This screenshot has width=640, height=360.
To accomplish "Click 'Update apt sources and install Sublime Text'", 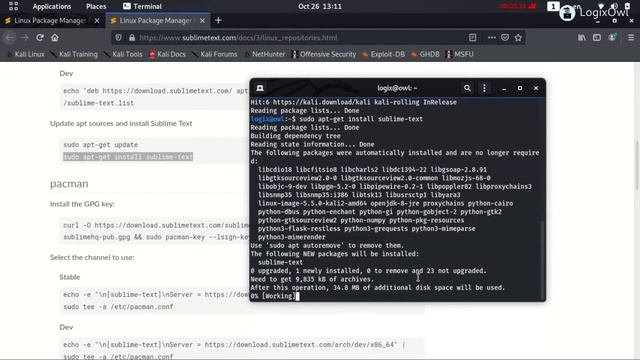I will [121, 123].
